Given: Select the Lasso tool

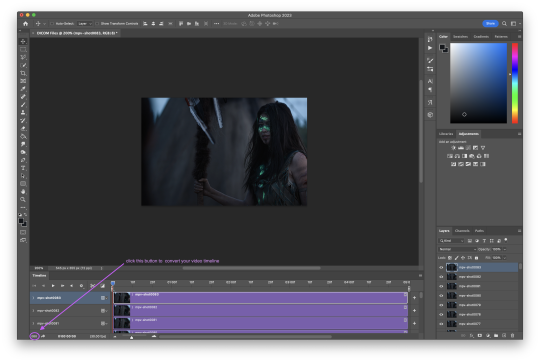Looking at the screenshot, I should pyautogui.click(x=23, y=57).
